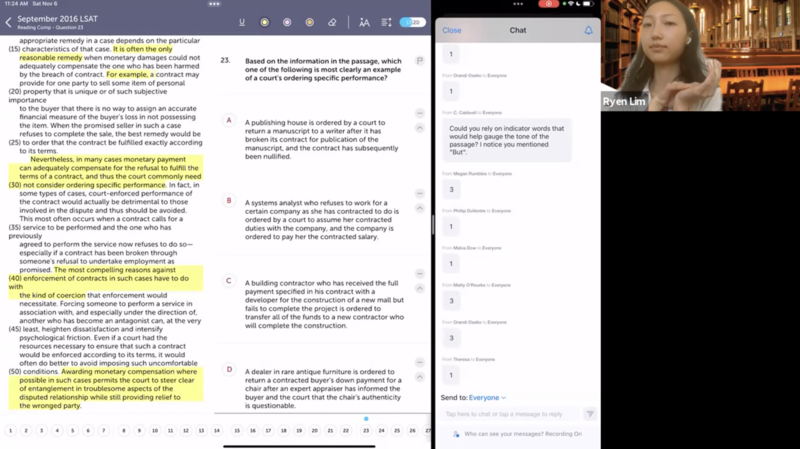Collapse answer choice C with its chevron
Screen dimensions: 800x449
420,288
